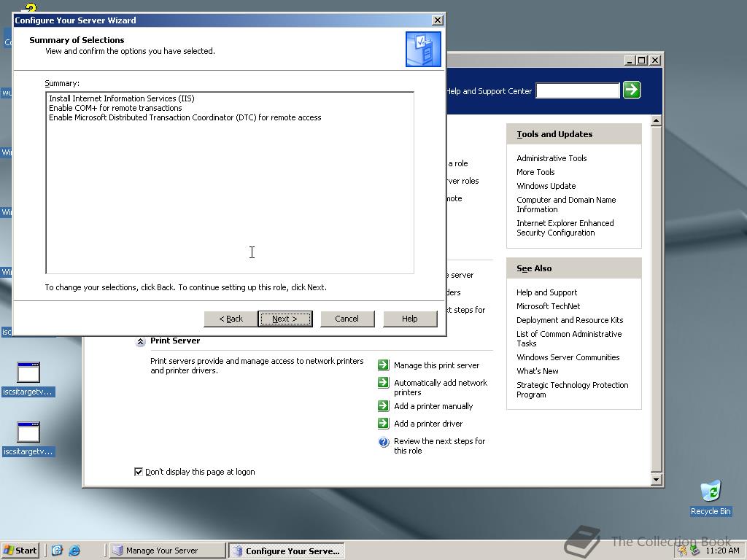Click the Next button in wizard
Screen dimensions: 747x560
[x=285, y=319]
